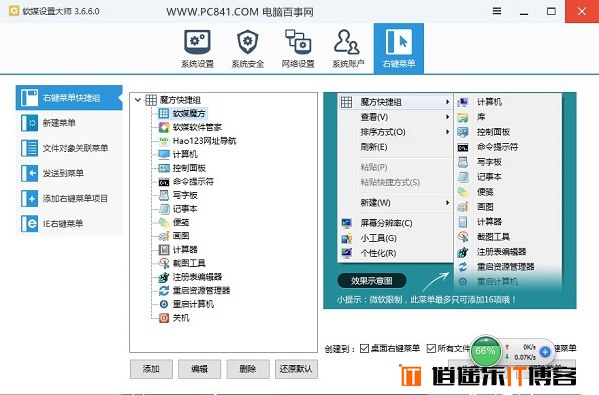599x395 pixels.
Task: Select 发送到菜单 in the sidebar
Action: [x=69, y=173]
